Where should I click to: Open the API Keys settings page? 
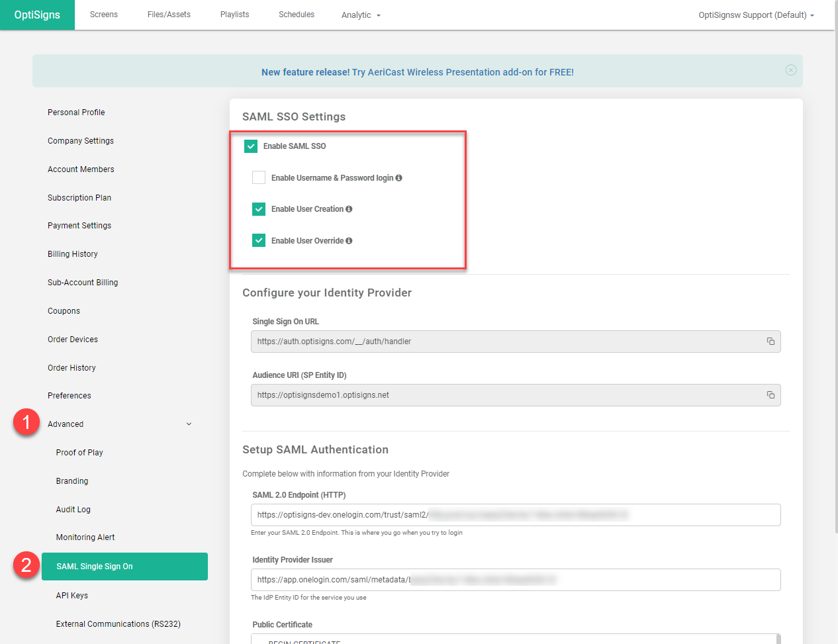pos(72,596)
